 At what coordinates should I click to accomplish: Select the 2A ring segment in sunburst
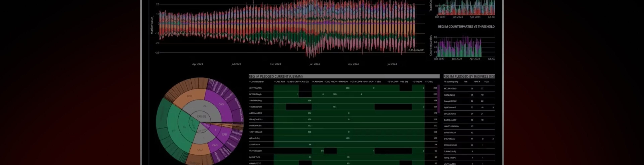184,127
